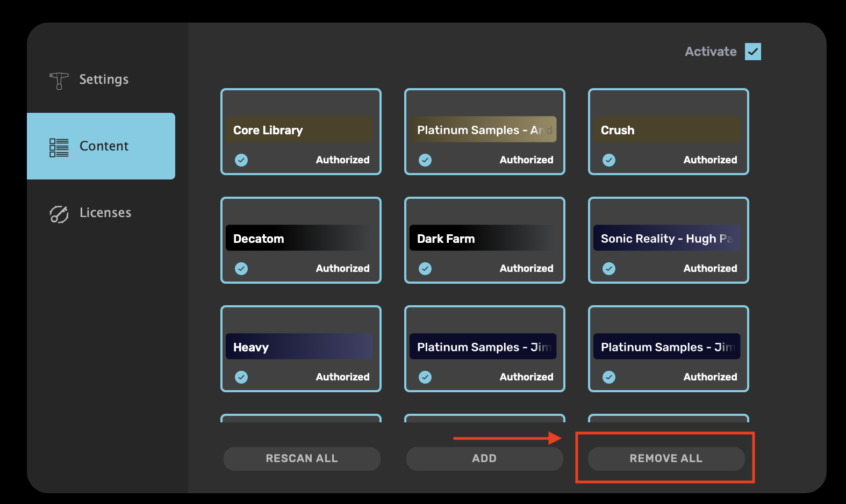Click the Content list icon
The width and height of the screenshot is (846, 504).
pyautogui.click(x=59, y=147)
